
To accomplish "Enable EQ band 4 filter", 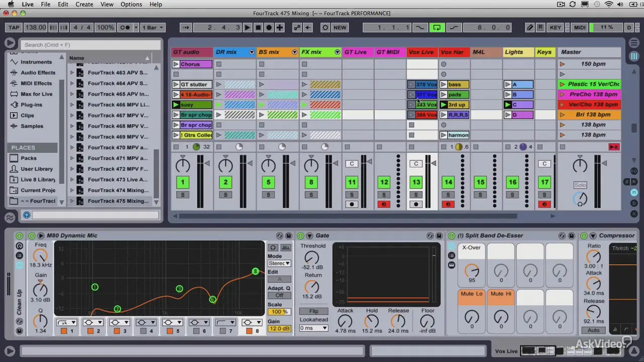I will coord(143,331).
